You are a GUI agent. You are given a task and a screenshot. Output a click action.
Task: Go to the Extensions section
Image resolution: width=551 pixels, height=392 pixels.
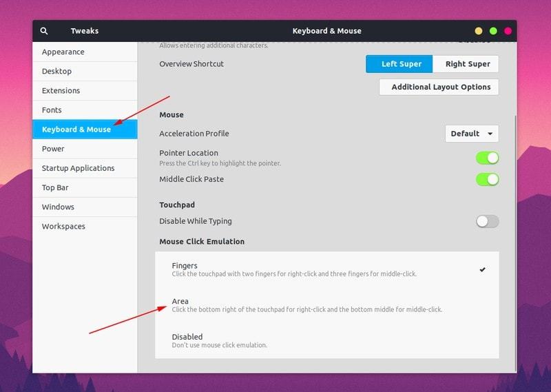(61, 90)
